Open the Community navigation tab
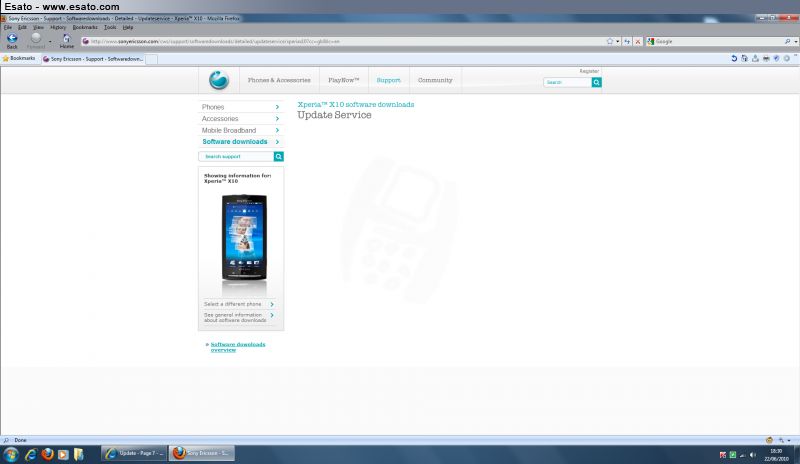The image size is (800, 464). point(435,80)
